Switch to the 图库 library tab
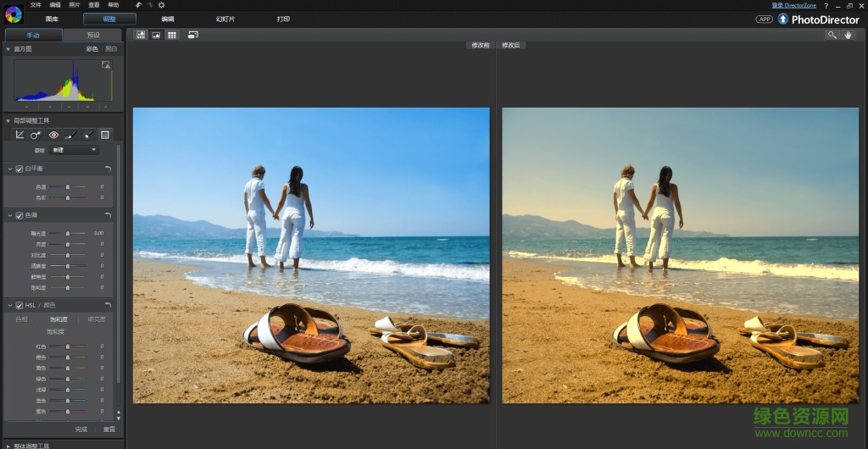The width and height of the screenshot is (868, 449). (x=53, y=19)
